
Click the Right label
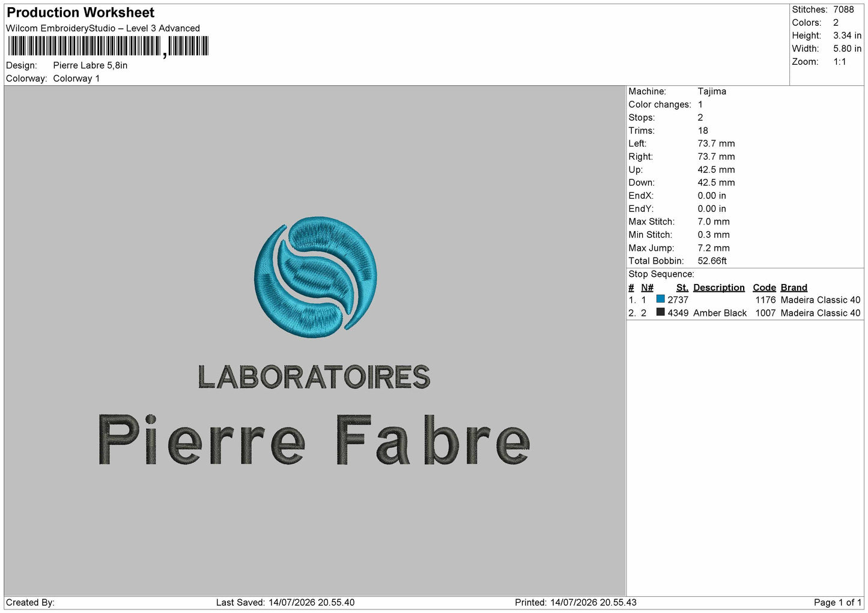click(x=640, y=157)
